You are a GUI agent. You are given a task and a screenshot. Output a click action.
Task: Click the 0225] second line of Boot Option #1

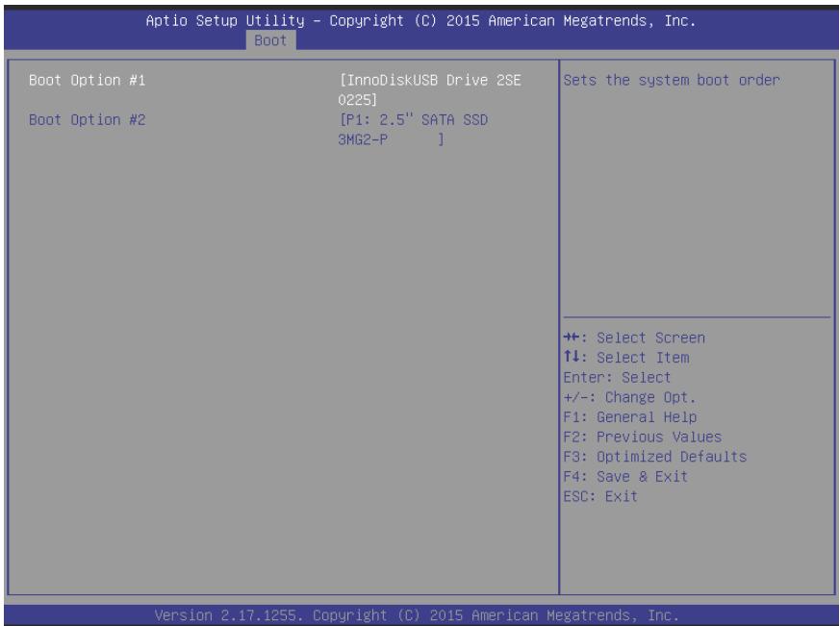pos(358,100)
